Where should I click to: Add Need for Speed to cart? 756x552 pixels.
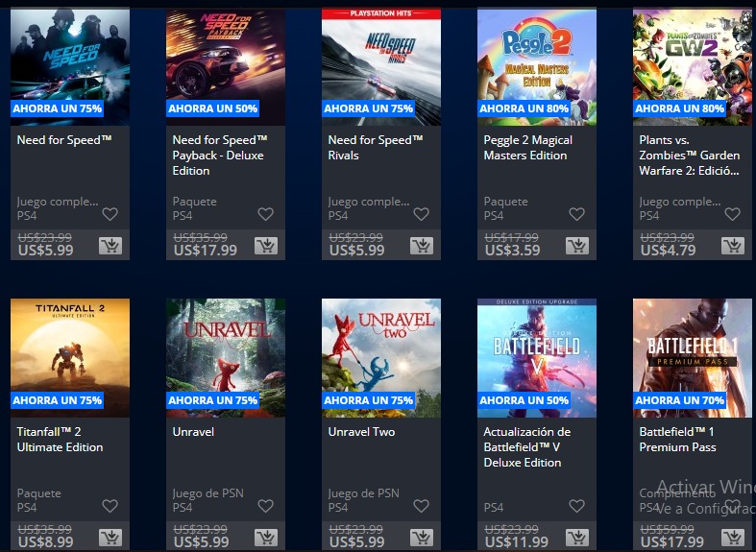(110, 246)
